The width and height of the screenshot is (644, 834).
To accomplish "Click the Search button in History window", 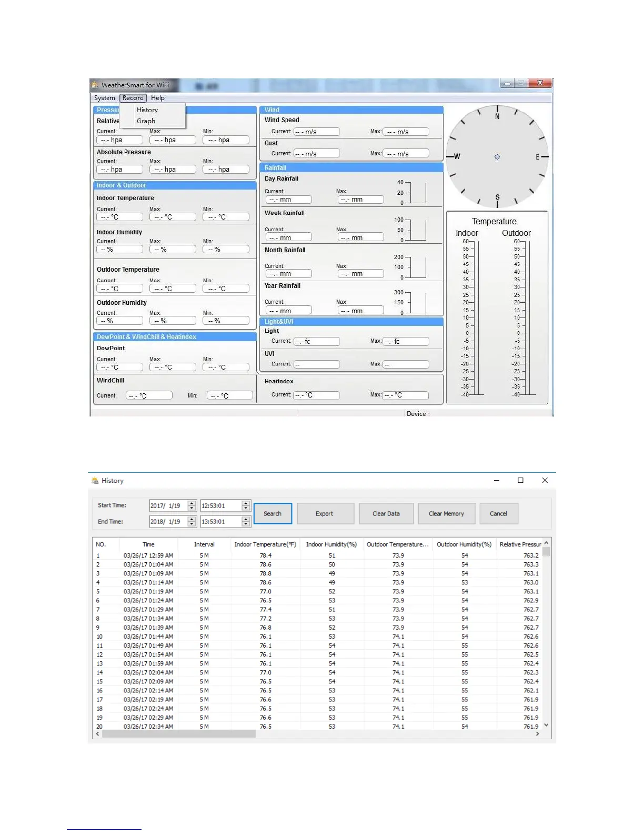I will (273, 513).
